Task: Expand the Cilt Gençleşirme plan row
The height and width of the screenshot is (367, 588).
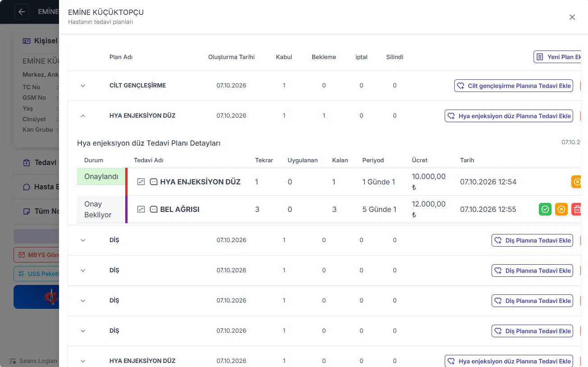Action: [x=83, y=86]
